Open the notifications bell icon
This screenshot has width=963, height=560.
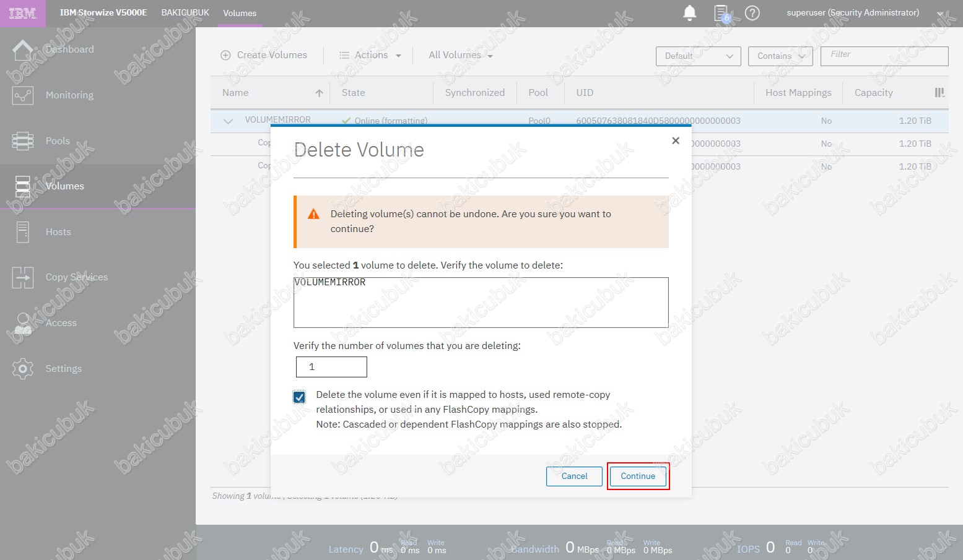pos(689,13)
